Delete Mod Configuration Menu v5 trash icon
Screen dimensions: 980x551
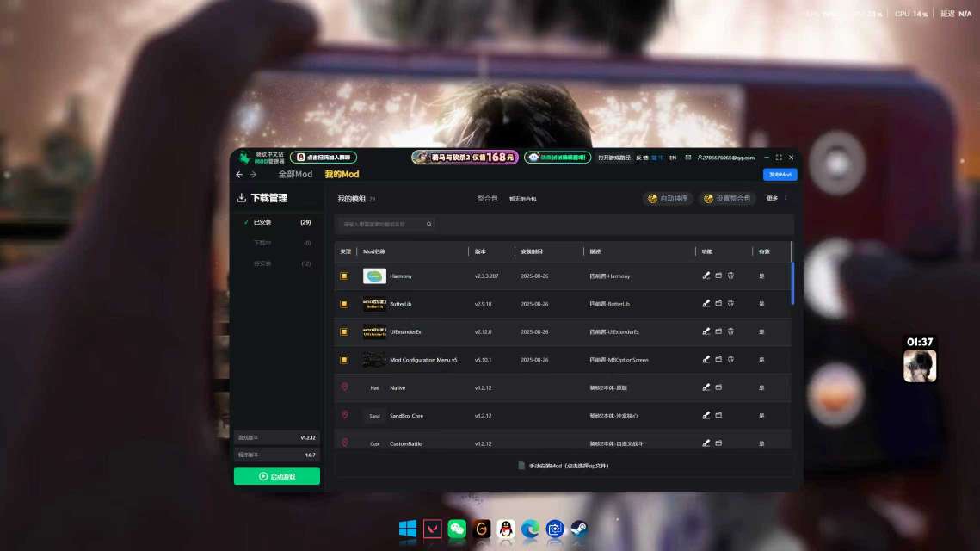(730, 360)
